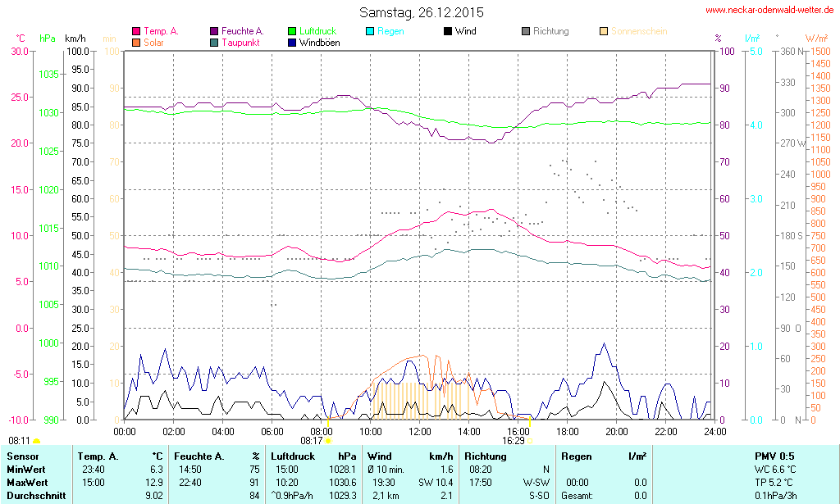Click the Sonnenschein legend swatch

pos(604,31)
